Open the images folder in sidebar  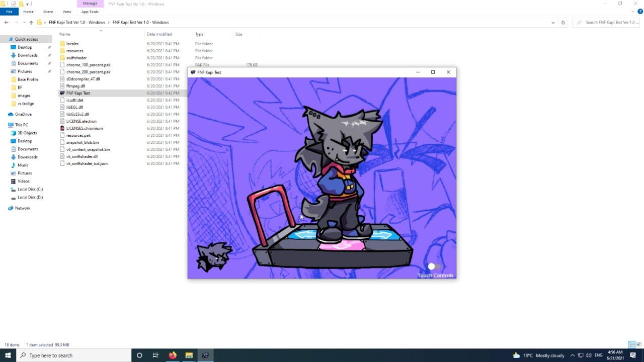(x=24, y=96)
